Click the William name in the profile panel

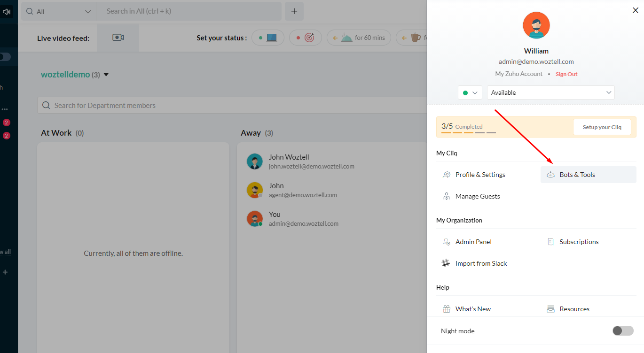pyautogui.click(x=536, y=51)
